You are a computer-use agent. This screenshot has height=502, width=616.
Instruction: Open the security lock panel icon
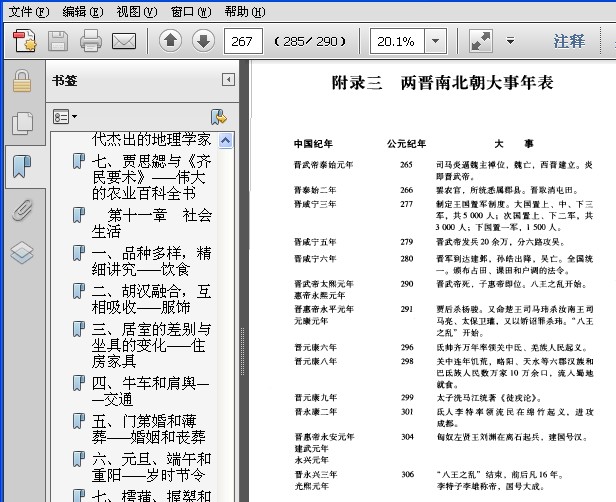21,81
